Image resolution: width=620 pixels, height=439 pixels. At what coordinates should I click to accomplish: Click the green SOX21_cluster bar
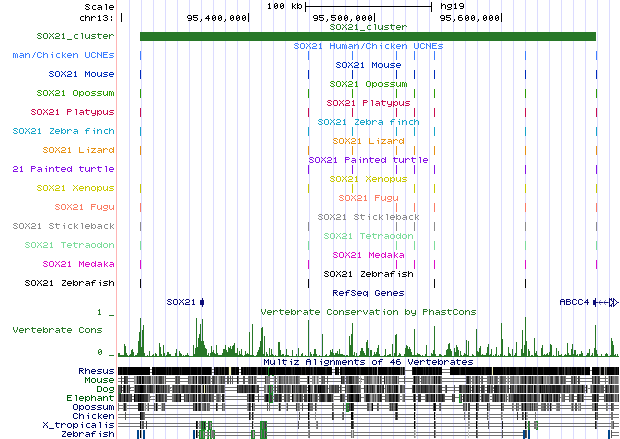[367, 37]
